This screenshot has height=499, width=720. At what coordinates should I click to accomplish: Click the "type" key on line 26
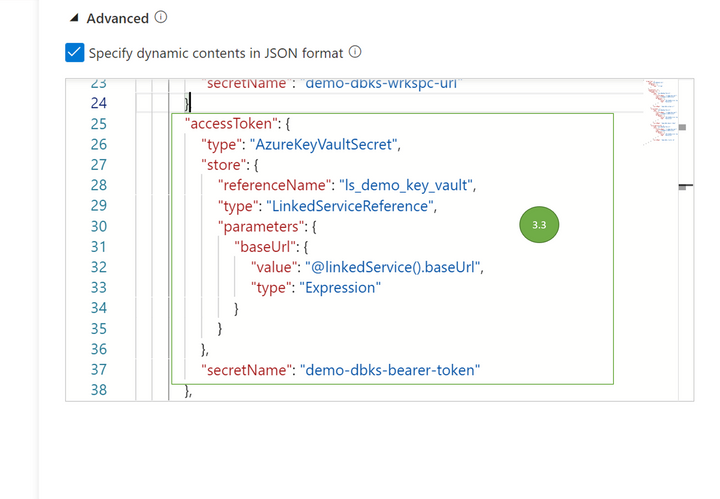(x=221, y=144)
